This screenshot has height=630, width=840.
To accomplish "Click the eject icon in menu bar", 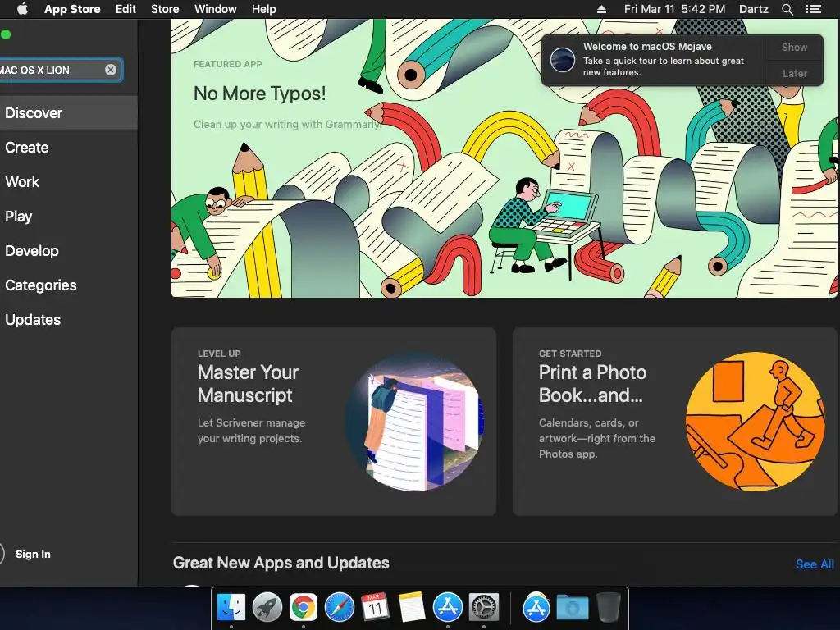I will pyautogui.click(x=601, y=9).
